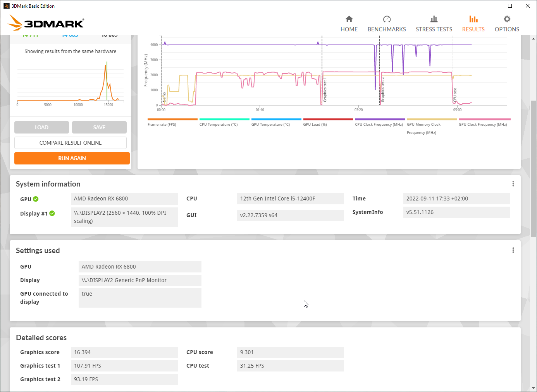
Task: Select the Graphics score value 16 394
Action: point(124,352)
